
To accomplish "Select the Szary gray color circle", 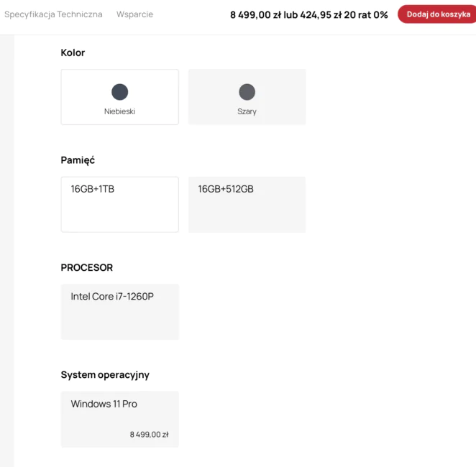I will (247, 92).
